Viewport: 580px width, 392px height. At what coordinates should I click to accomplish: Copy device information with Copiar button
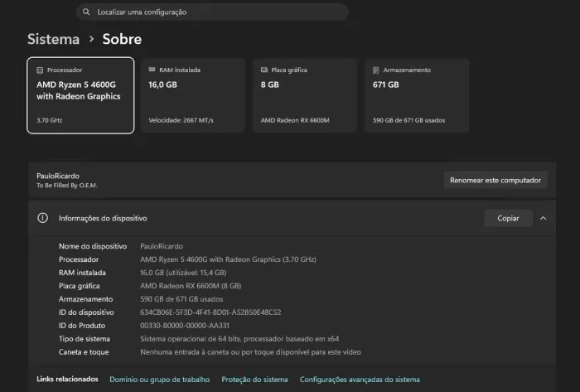pos(508,218)
